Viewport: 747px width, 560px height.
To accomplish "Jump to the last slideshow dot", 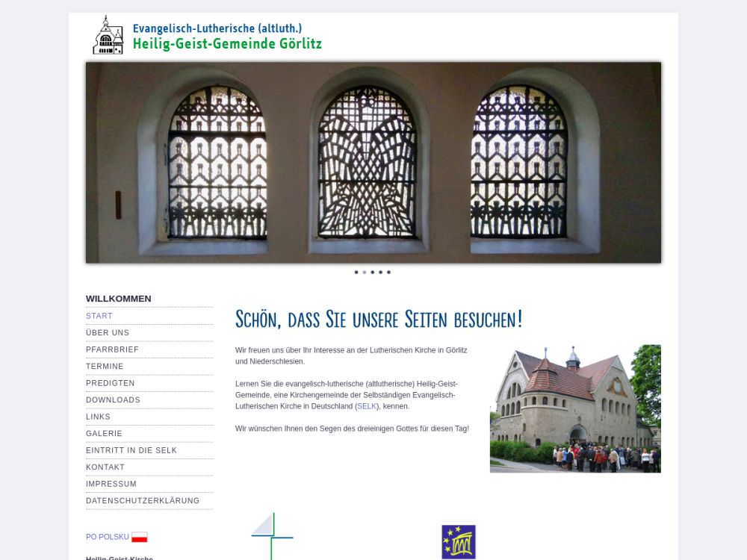I will pos(388,273).
